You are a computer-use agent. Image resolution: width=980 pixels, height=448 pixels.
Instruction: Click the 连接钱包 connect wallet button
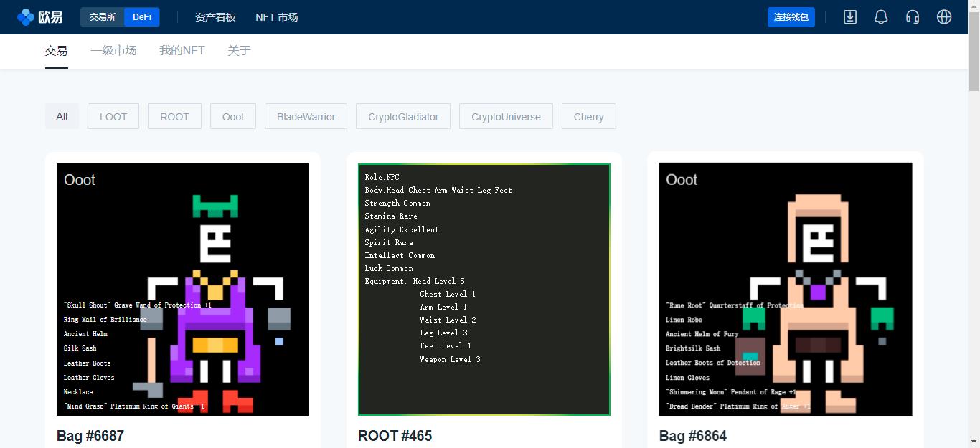coord(791,17)
